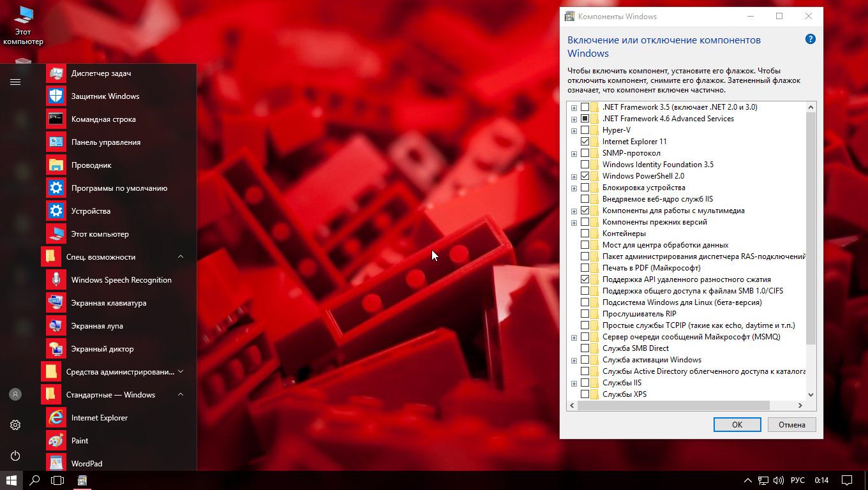Click vertical scrollbar down arrow in components list

811,394
